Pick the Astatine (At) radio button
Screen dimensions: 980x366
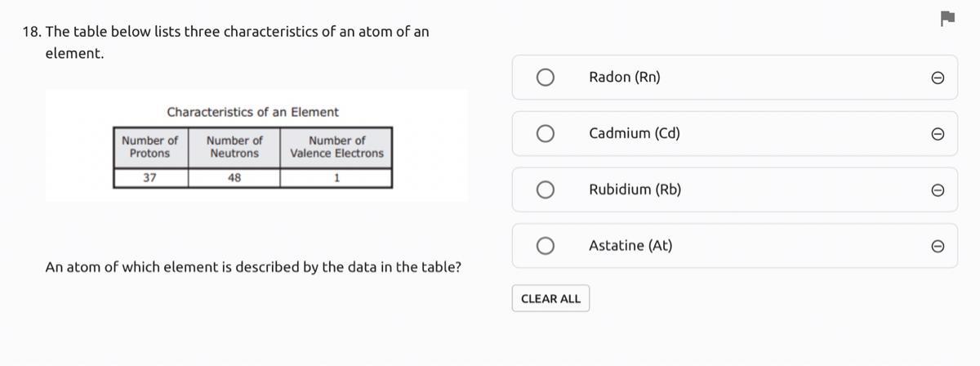[546, 246]
